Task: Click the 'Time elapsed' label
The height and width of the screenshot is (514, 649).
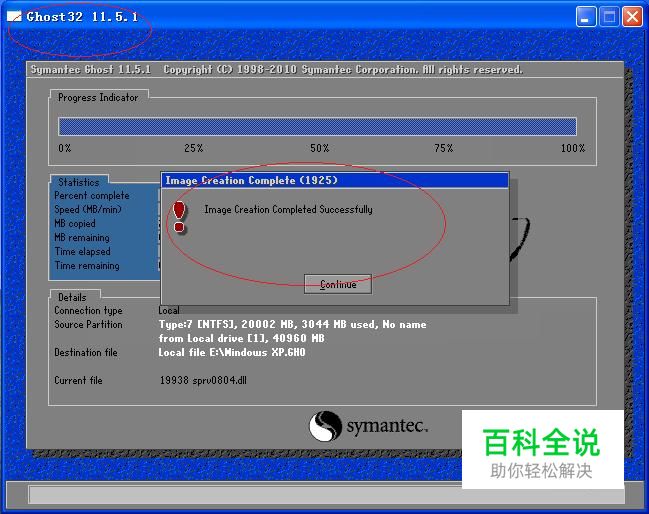Action: pos(82,252)
